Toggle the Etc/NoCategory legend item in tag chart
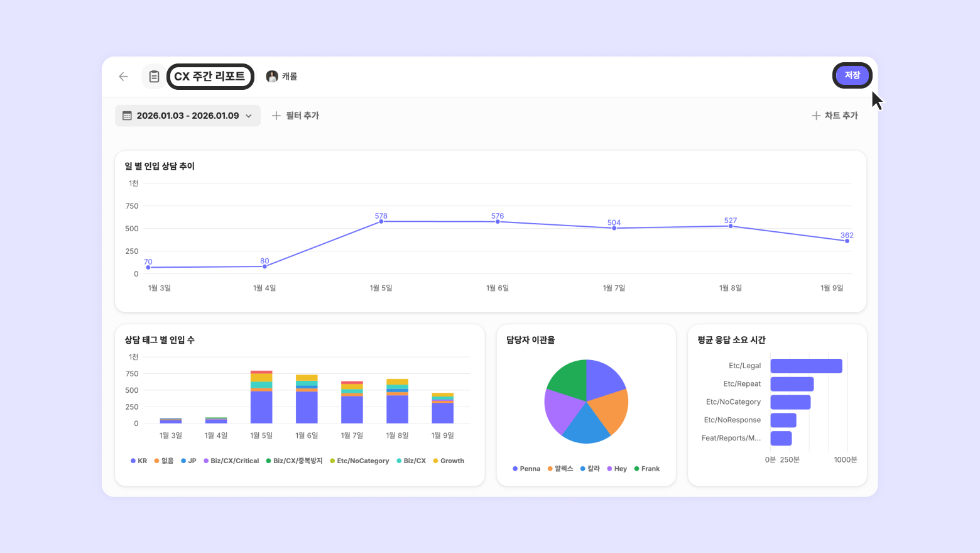Screen dimensions: 980x553 click(x=359, y=461)
